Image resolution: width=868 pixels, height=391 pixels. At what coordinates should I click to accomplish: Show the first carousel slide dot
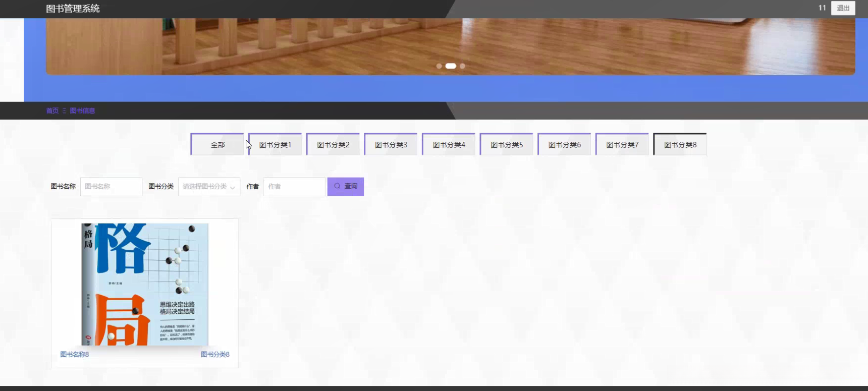439,66
